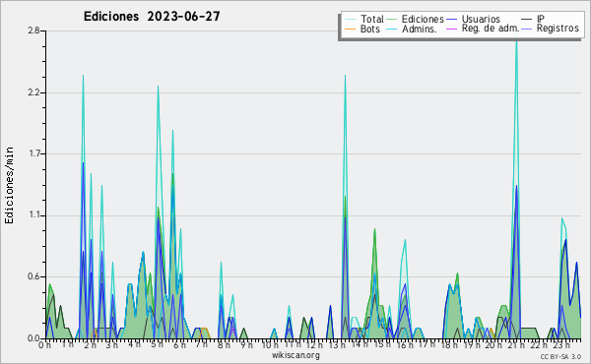Click the 'Ediciones/min' y-axis label
The width and height of the screenshot is (591, 364).
pos(9,185)
